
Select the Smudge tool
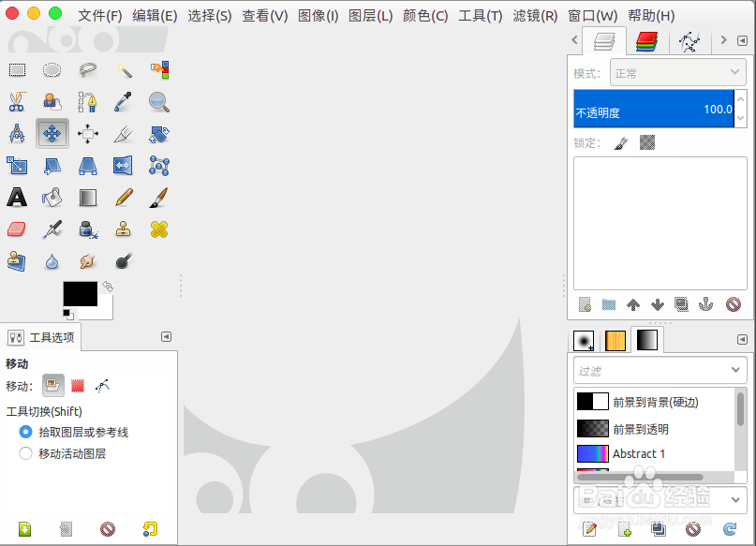point(88,261)
